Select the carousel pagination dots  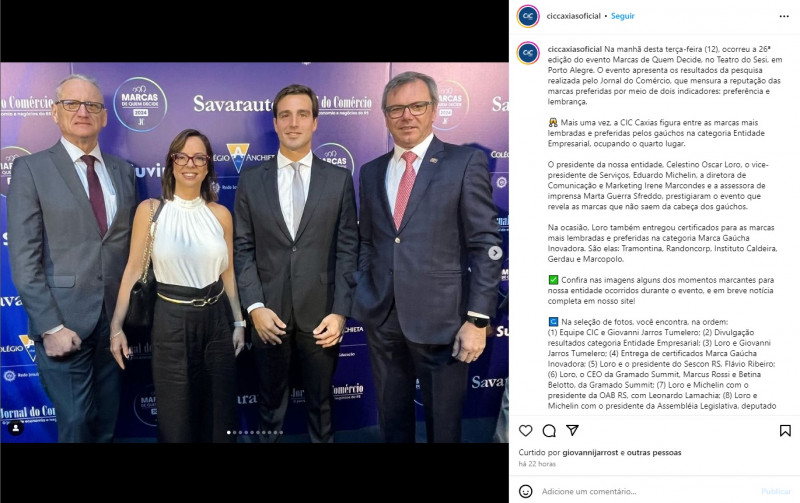(x=255, y=433)
